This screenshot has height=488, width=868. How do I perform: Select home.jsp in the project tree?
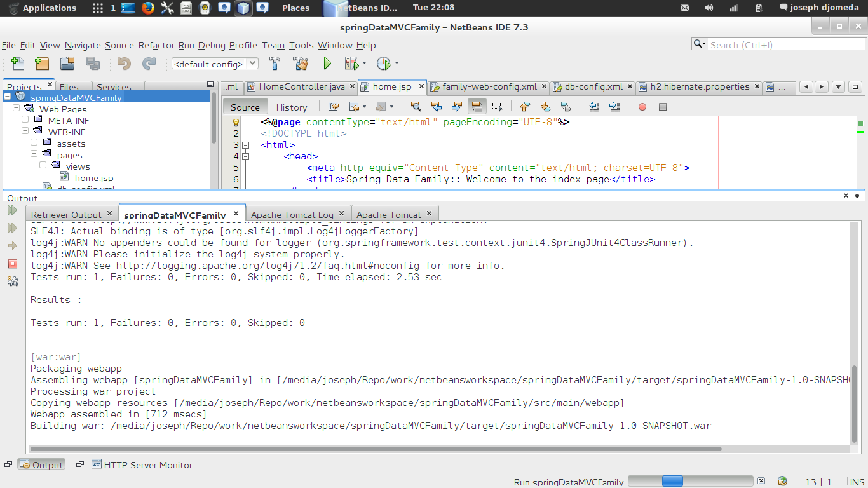click(x=94, y=178)
